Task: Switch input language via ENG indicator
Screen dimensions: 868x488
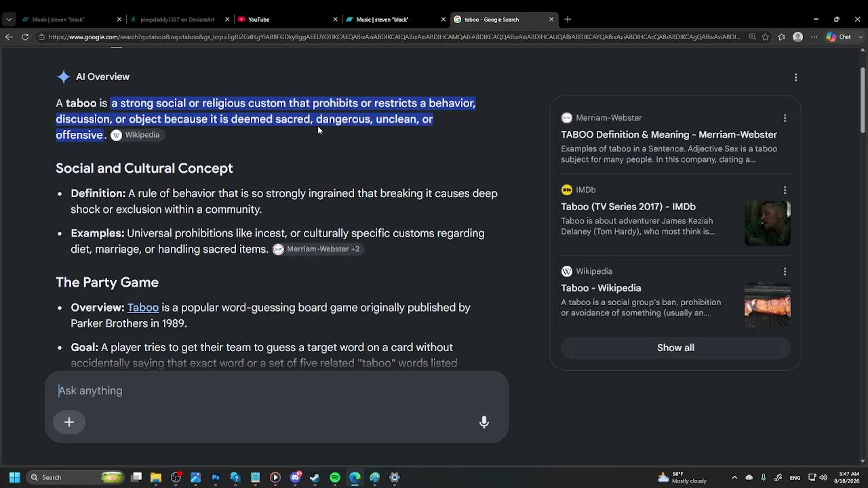Action: pyautogui.click(x=795, y=478)
